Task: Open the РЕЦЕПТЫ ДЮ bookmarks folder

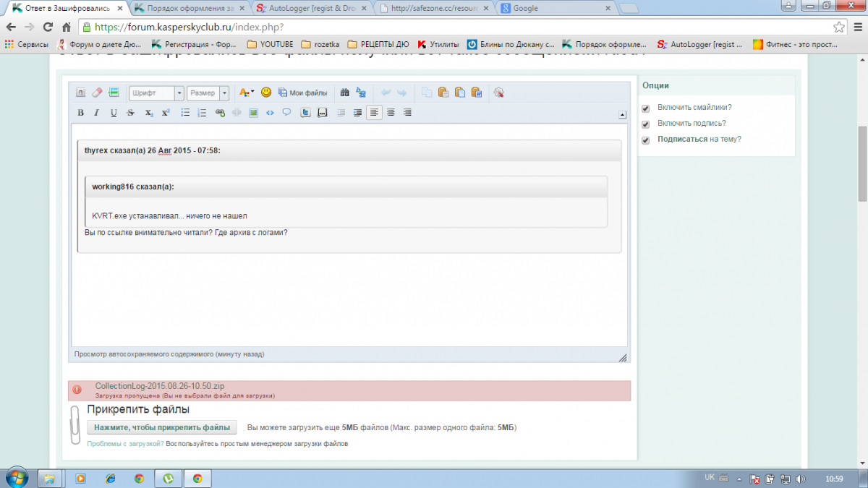Action: point(378,44)
